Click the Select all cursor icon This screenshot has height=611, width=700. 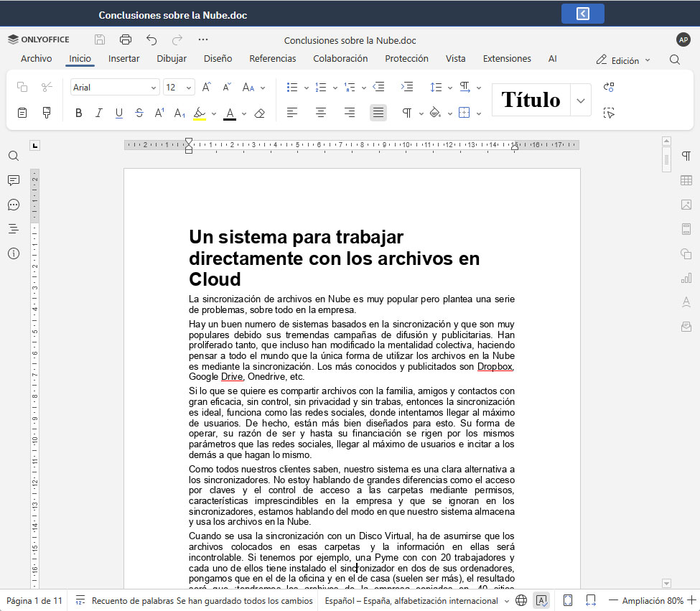(609, 113)
